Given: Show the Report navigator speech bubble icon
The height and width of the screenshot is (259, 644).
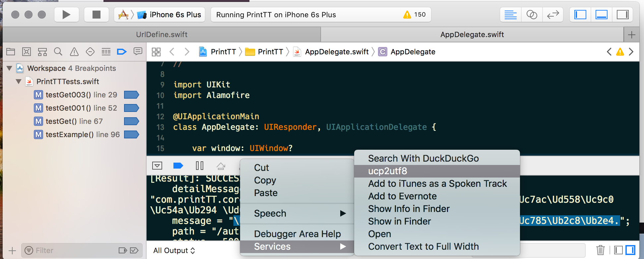Looking at the screenshot, I should coord(138,52).
